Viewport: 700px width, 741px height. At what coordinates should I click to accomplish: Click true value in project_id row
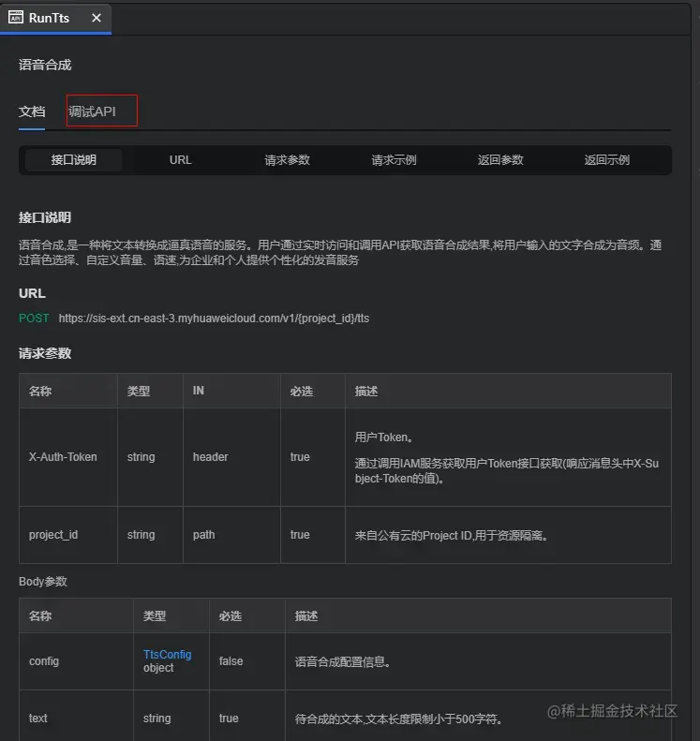300,535
